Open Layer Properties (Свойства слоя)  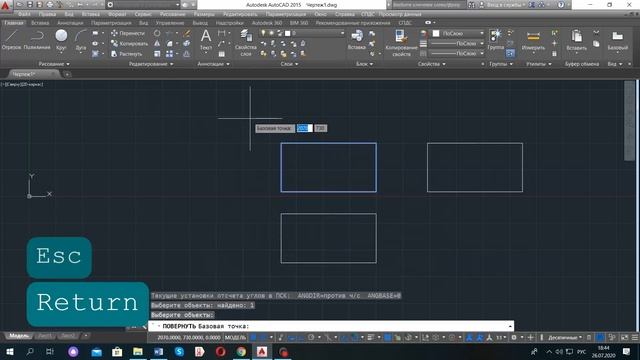point(246,42)
